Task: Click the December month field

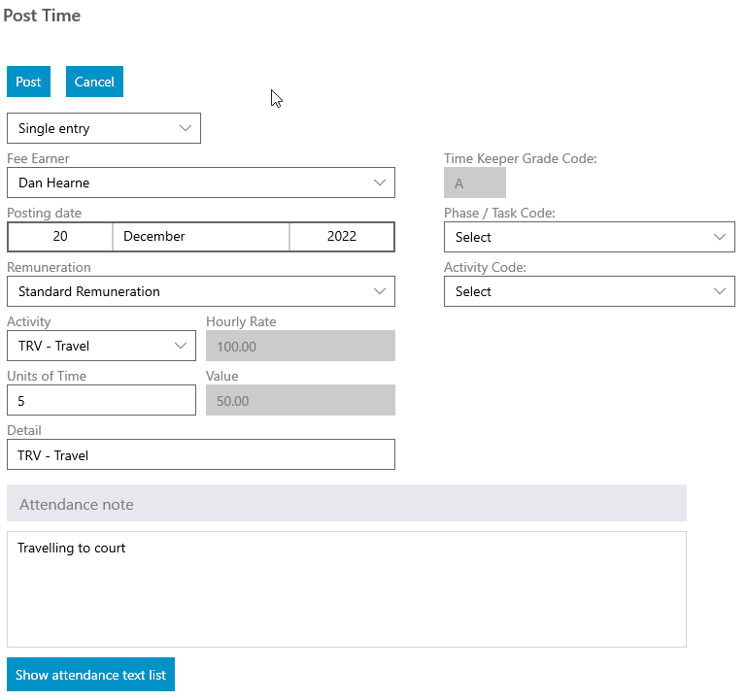Action: pos(201,237)
